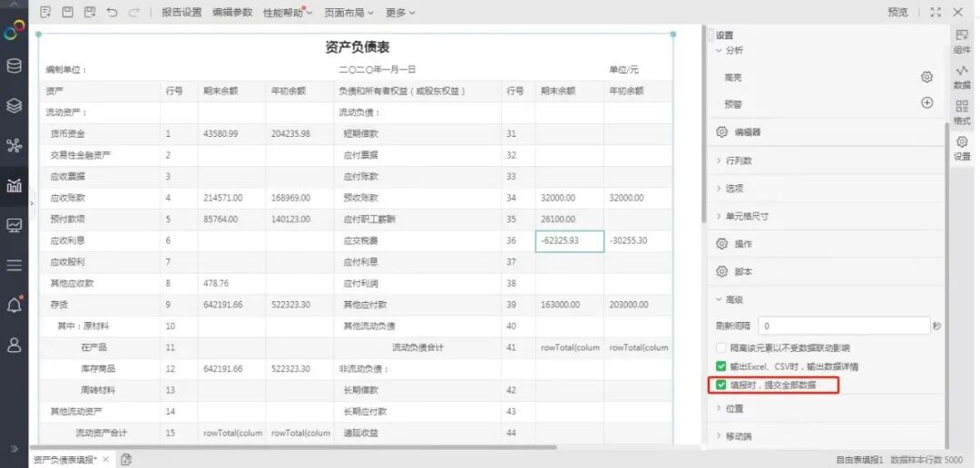The image size is (980, 468).
Task: Expand the 行列数 section
Action: 734,161
